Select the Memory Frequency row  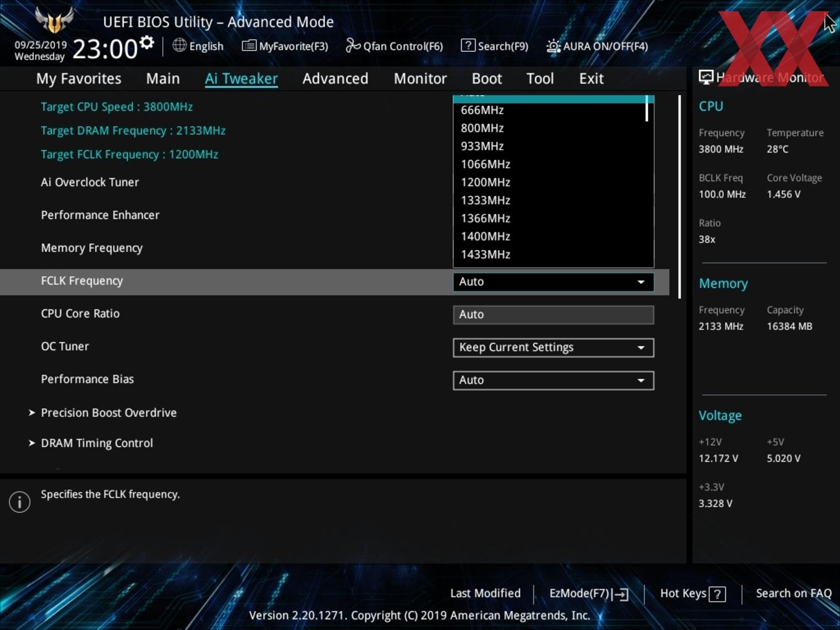pos(334,248)
